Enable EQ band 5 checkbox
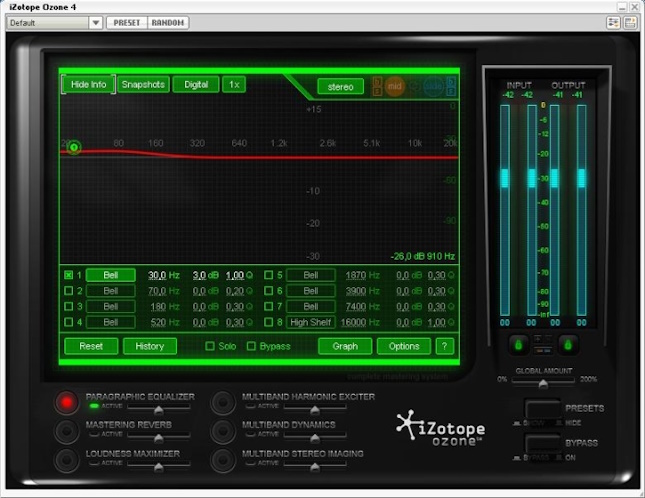 tap(268, 275)
